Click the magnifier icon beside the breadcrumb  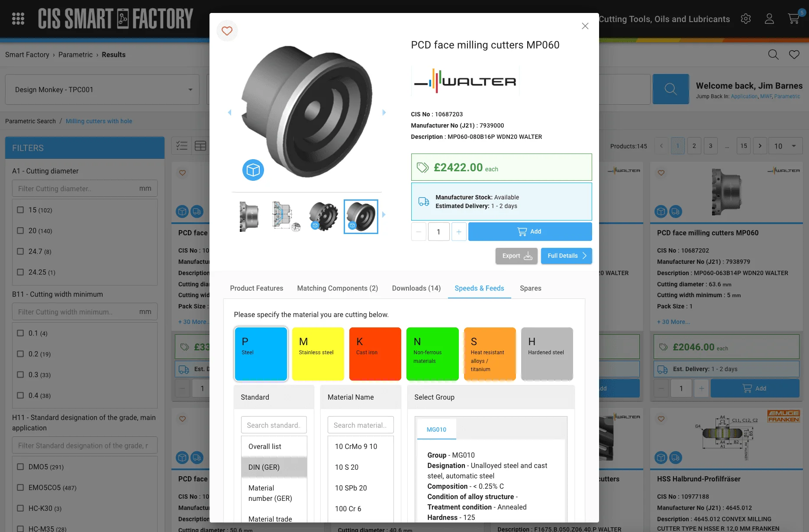click(x=774, y=54)
